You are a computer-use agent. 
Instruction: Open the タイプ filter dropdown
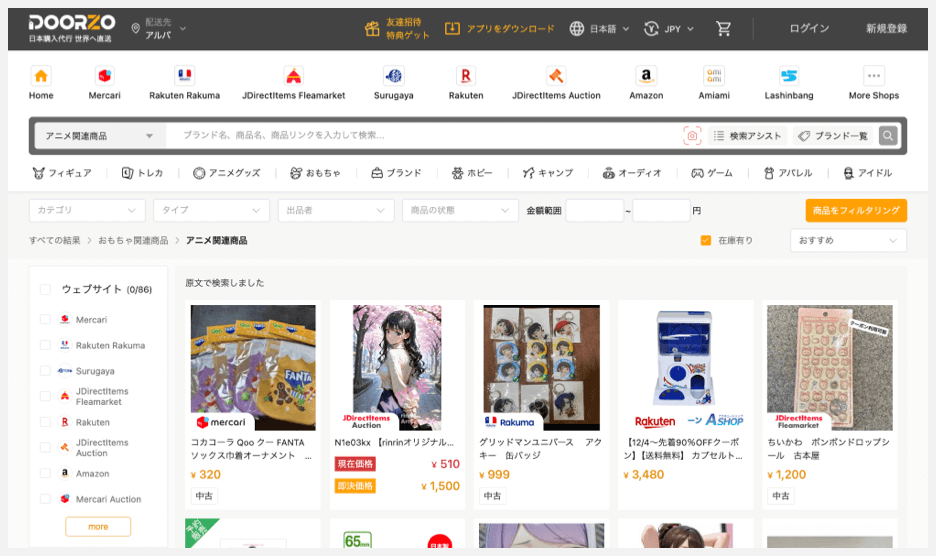point(211,210)
